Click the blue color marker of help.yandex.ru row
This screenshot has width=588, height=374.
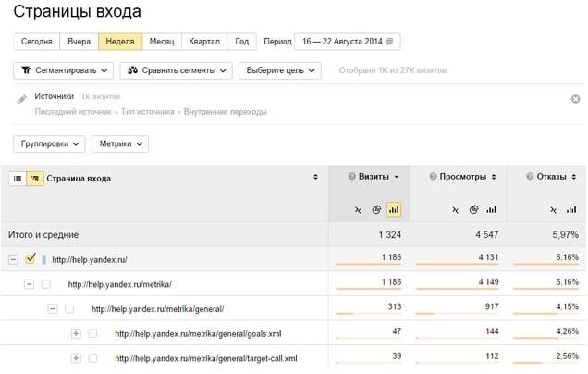pyautogui.click(x=43, y=259)
